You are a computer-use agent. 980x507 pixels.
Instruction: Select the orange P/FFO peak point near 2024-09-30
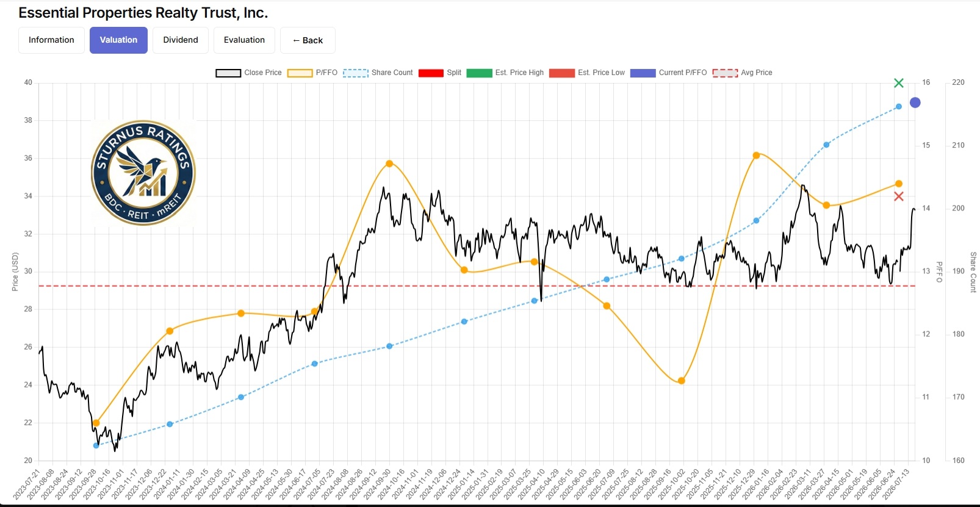click(389, 164)
